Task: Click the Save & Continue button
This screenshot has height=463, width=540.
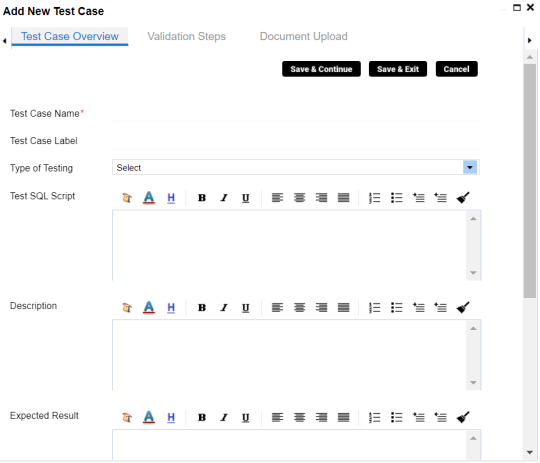Action: click(x=321, y=69)
